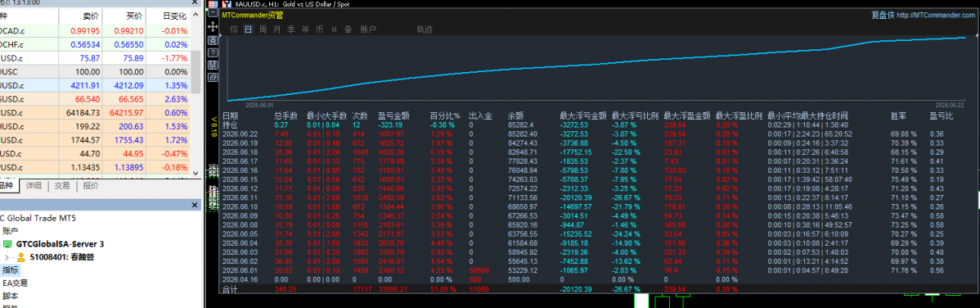Click the green server icon for GTCGlobalSA-Server 3

click(7, 244)
